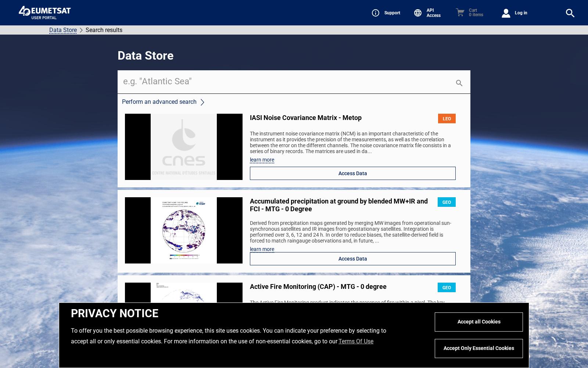Access Data for Accumulated precipitation product
Viewport: 588px width, 368px height.
pyautogui.click(x=353, y=259)
